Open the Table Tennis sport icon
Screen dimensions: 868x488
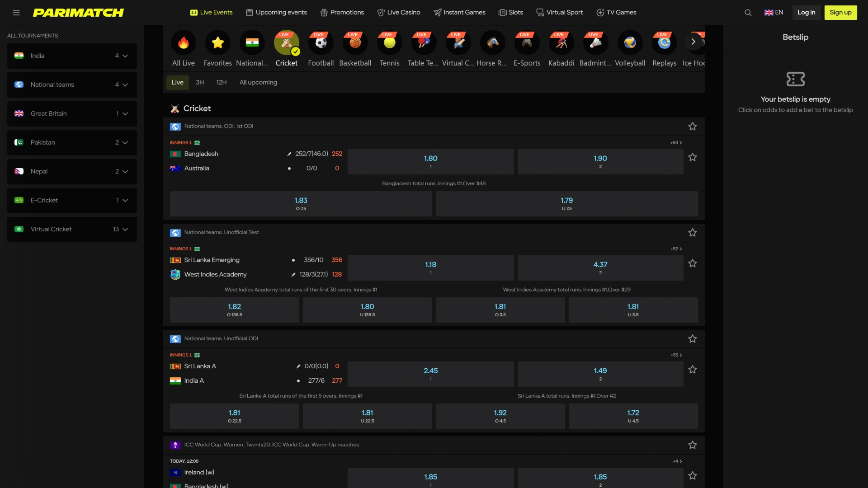click(424, 42)
